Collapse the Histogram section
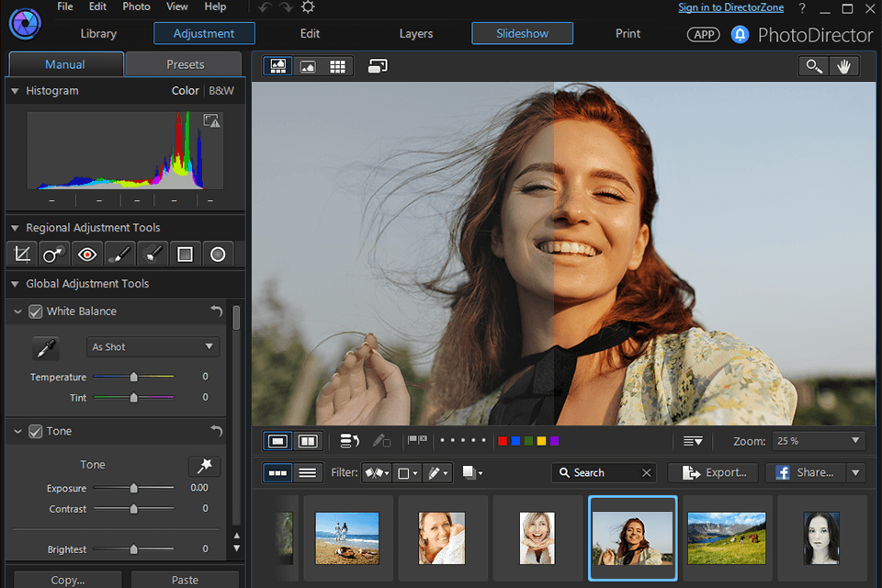 pyautogui.click(x=16, y=91)
